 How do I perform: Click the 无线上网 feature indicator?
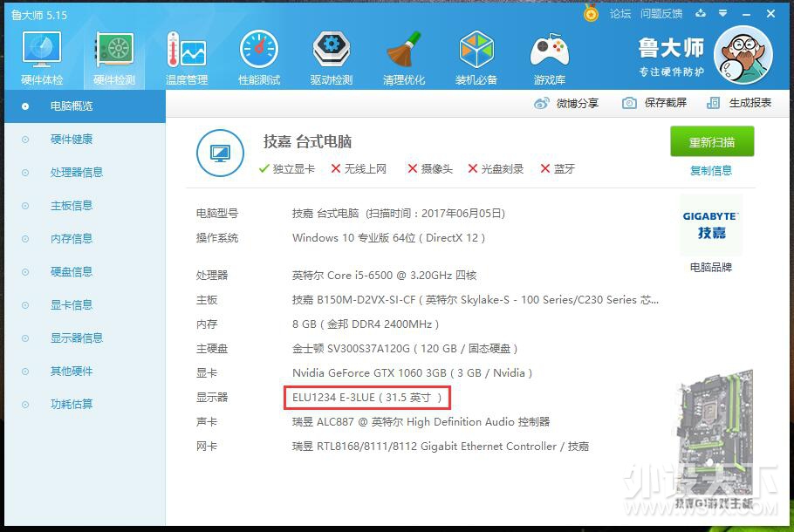point(359,169)
